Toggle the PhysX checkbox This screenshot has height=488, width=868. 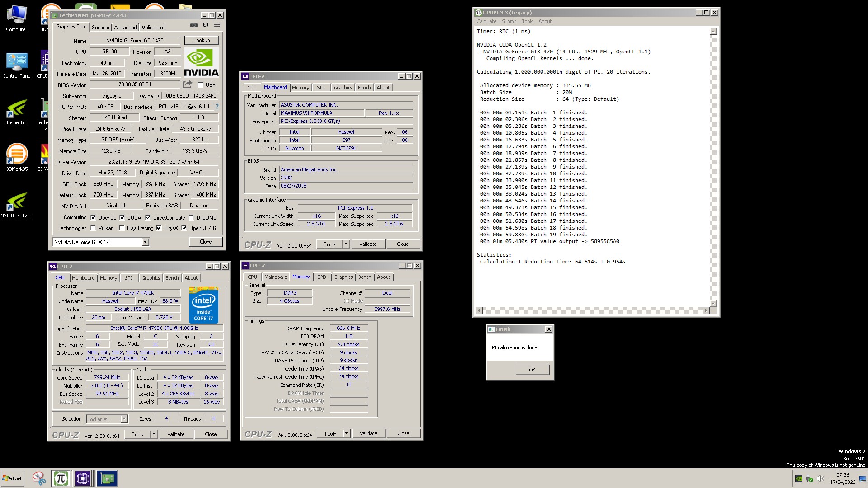tap(159, 228)
